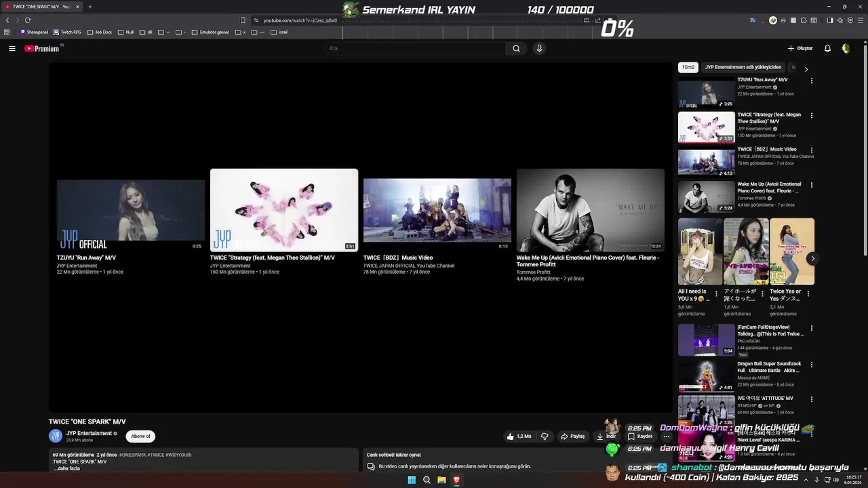Click the search magnifier button
The height and width of the screenshot is (488, 868).
(x=516, y=48)
